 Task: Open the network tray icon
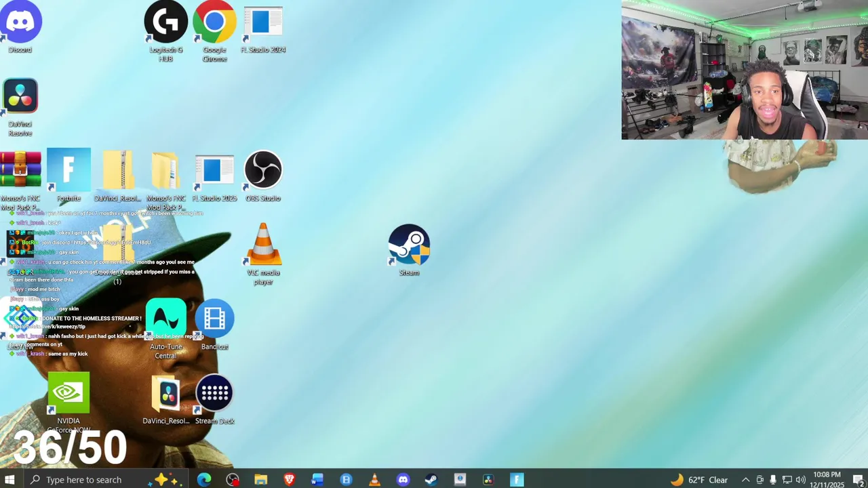pos(787,480)
